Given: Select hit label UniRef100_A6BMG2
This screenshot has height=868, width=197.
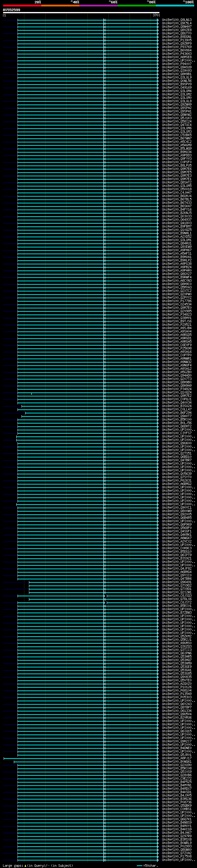Looking at the screenshot, I should (x=177, y=483).
